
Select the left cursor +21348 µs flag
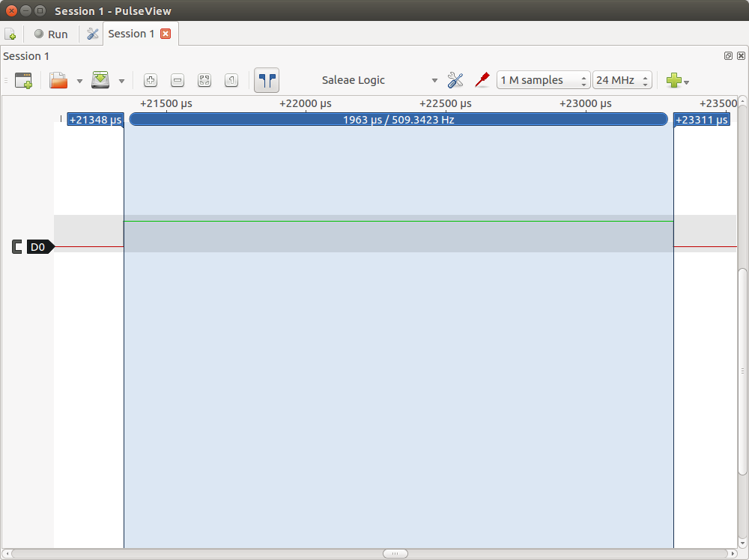click(x=96, y=120)
